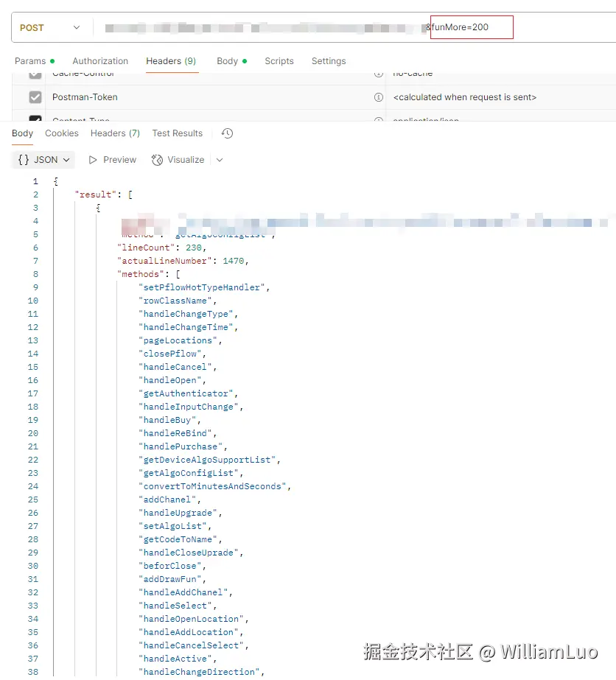616x680 pixels.
Task: Expand the Visualize options chevron
Action: 220,160
